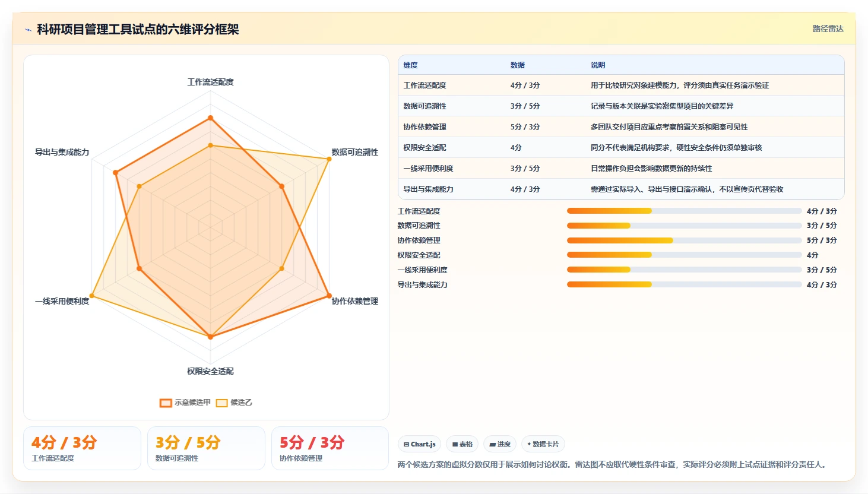
Task: Click the radar axis label 协作依赖管理
Action: point(354,301)
